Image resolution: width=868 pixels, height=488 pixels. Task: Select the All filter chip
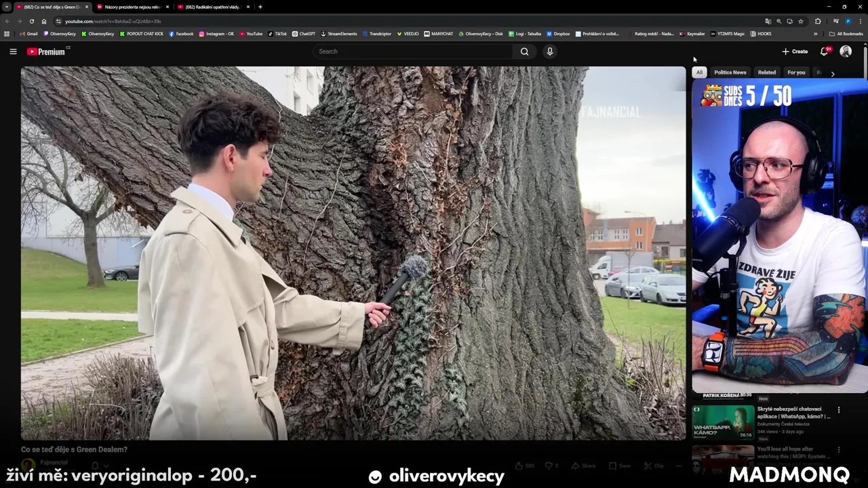699,73
